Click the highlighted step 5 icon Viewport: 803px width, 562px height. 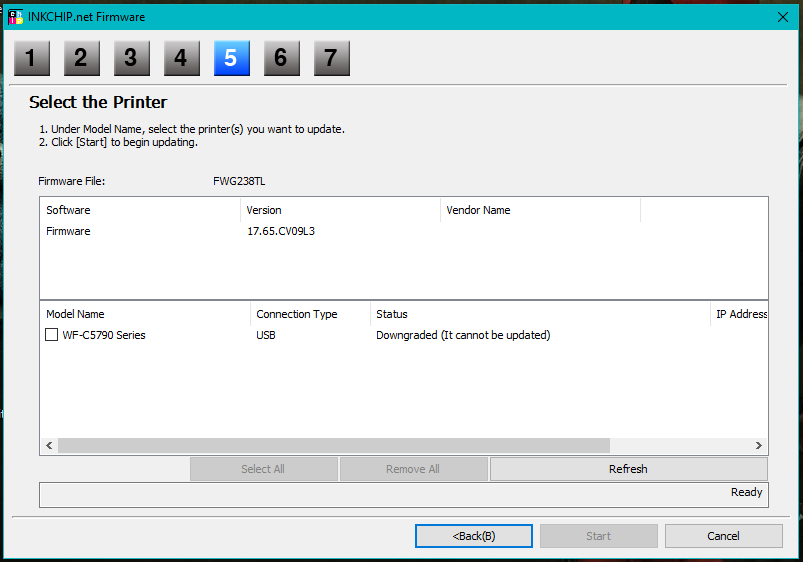[231, 59]
